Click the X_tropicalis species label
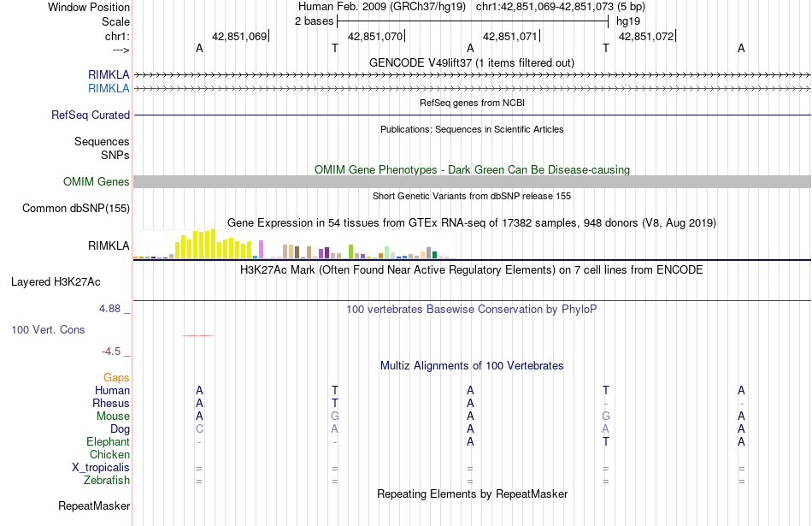Image resolution: width=812 pixels, height=526 pixels. (101, 468)
